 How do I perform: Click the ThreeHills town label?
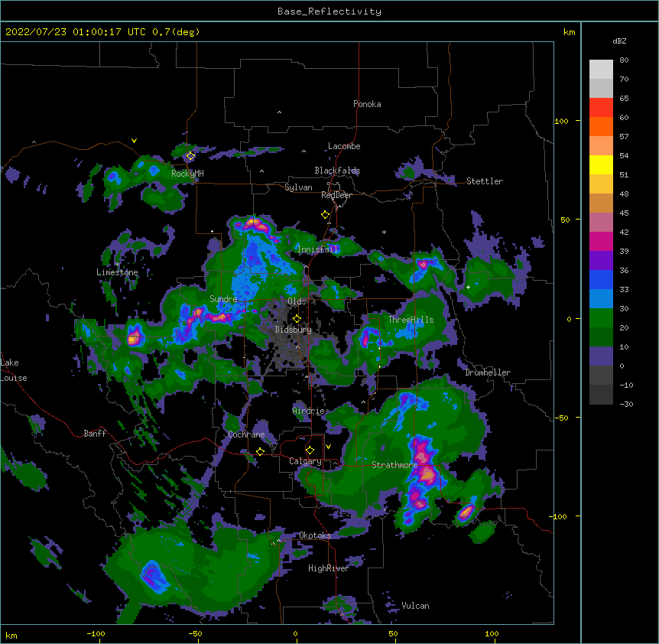pyautogui.click(x=411, y=320)
